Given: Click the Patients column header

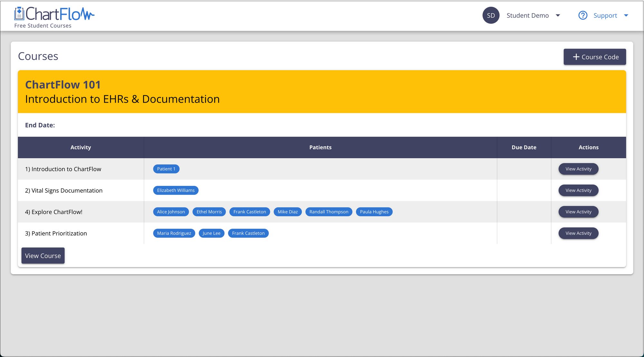Looking at the screenshot, I should click(x=320, y=147).
